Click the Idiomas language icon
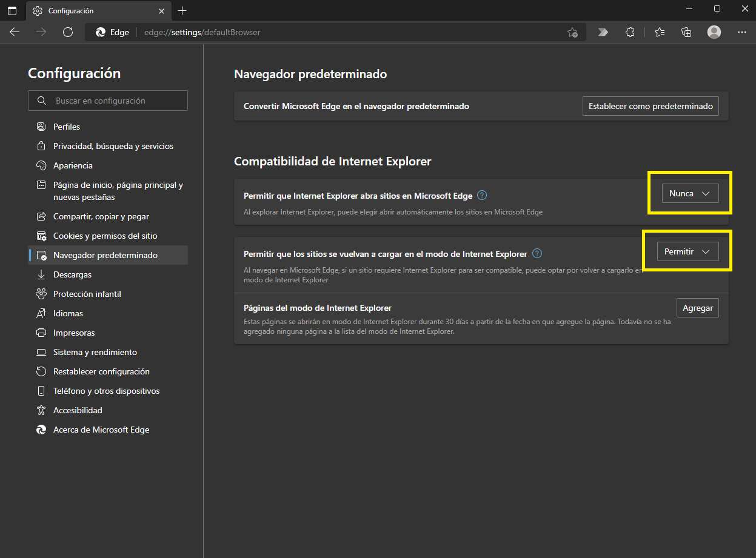The height and width of the screenshot is (558, 756). point(41,313)
